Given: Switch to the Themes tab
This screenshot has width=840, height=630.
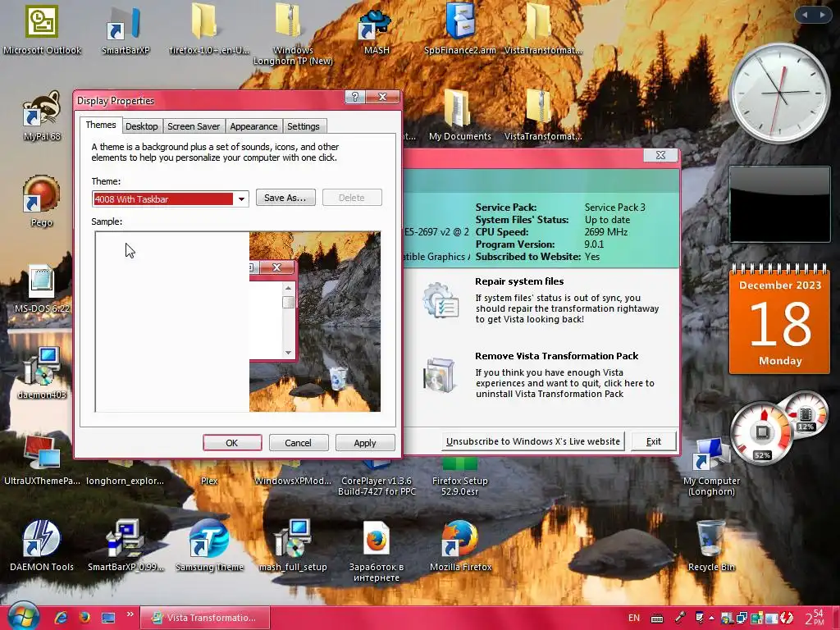Looking at the screenshot, I should 101,125.
